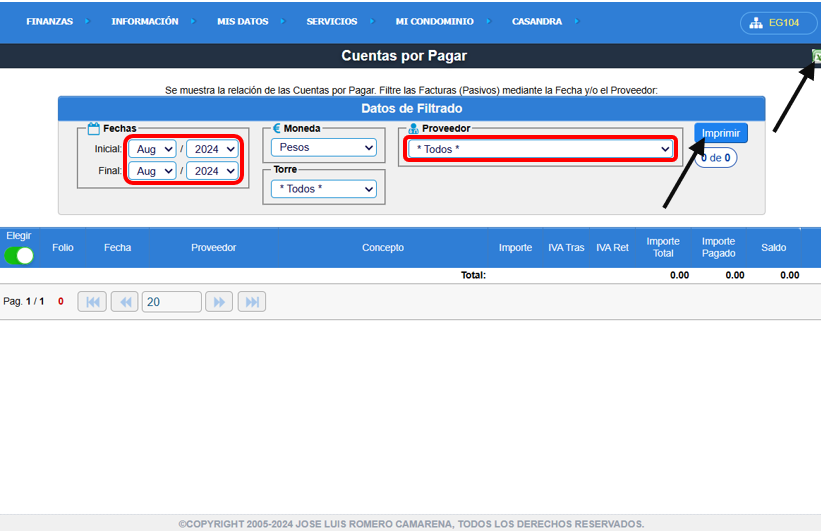Expand the Moneda currency dropdown
This screenshot has width=822, height=532.
coord(323,148)
